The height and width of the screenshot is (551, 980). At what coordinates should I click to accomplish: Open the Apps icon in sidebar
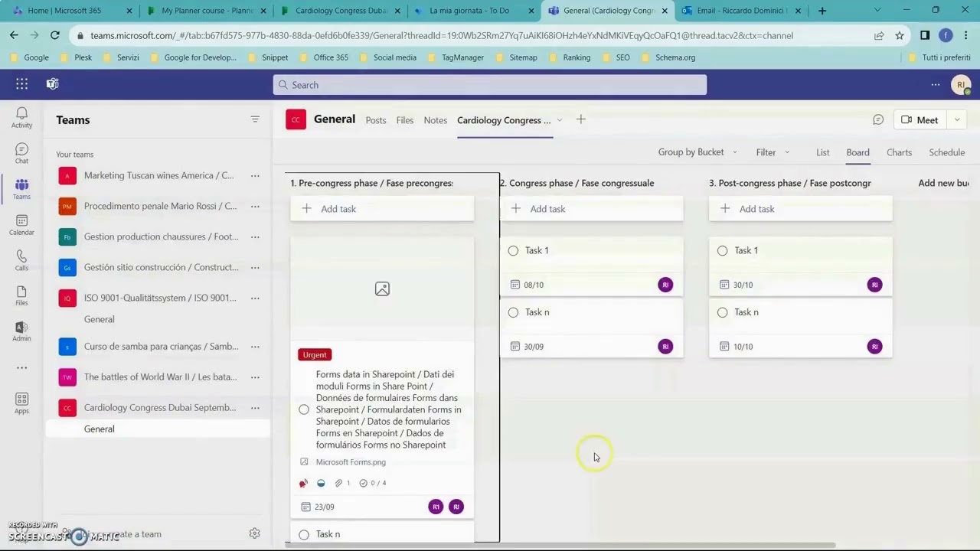tap(21, 403)
